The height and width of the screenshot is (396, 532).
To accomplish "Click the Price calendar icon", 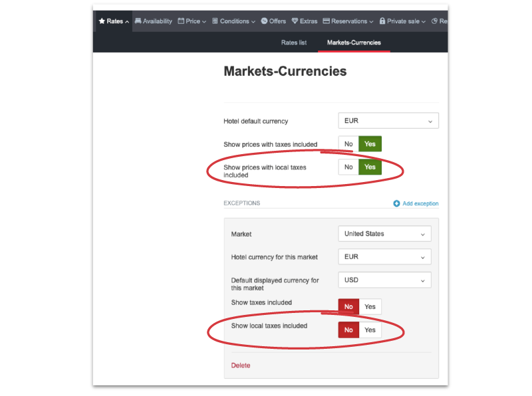I will (x=181, y=21).
